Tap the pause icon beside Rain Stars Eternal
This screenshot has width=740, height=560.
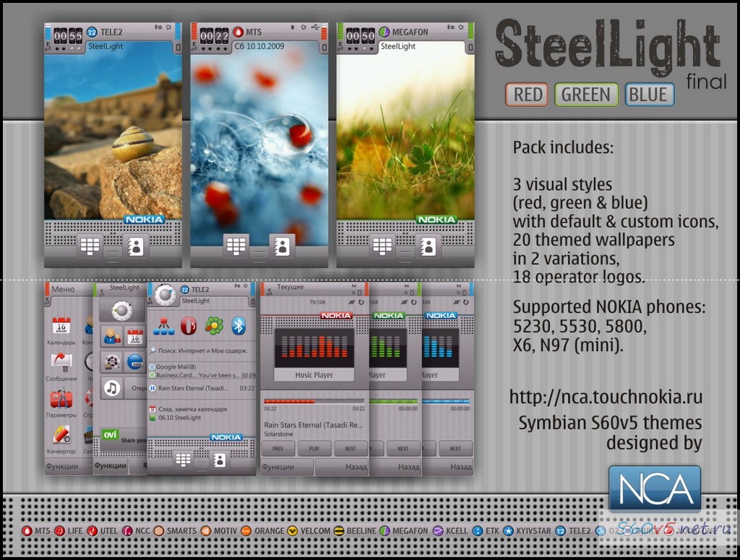click(x=152, y=388)
